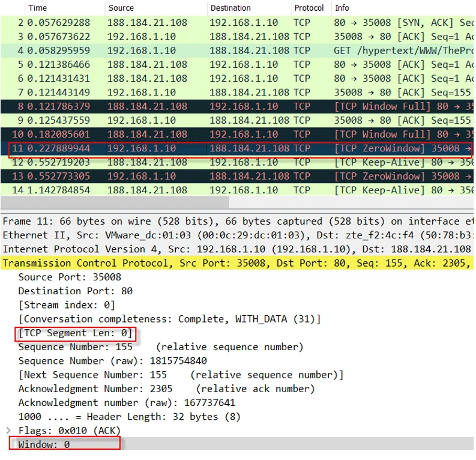Select the Source Port: 35008 field

click(70, 277)
